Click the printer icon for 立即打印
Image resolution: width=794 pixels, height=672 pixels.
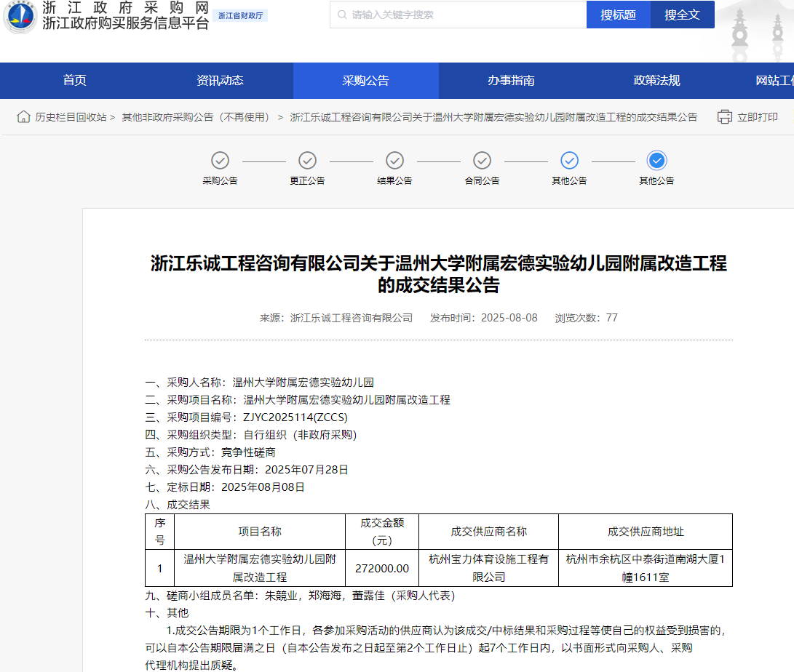724,117
